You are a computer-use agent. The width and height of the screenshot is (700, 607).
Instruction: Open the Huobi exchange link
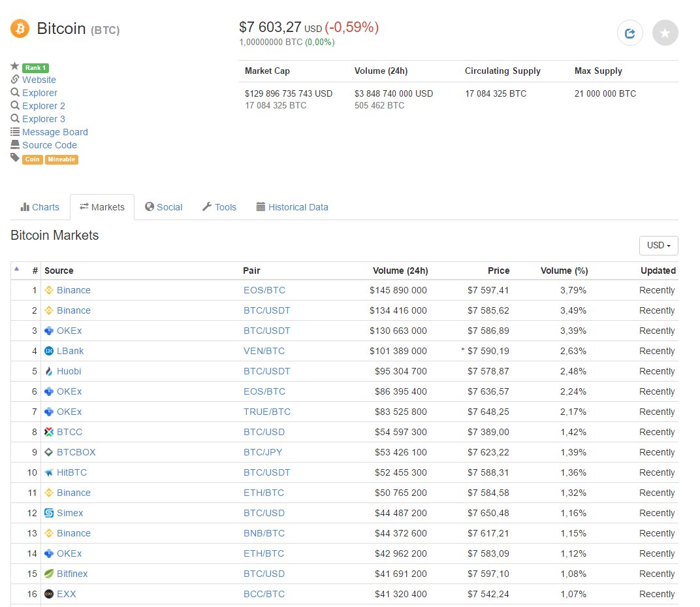point(69,371)
